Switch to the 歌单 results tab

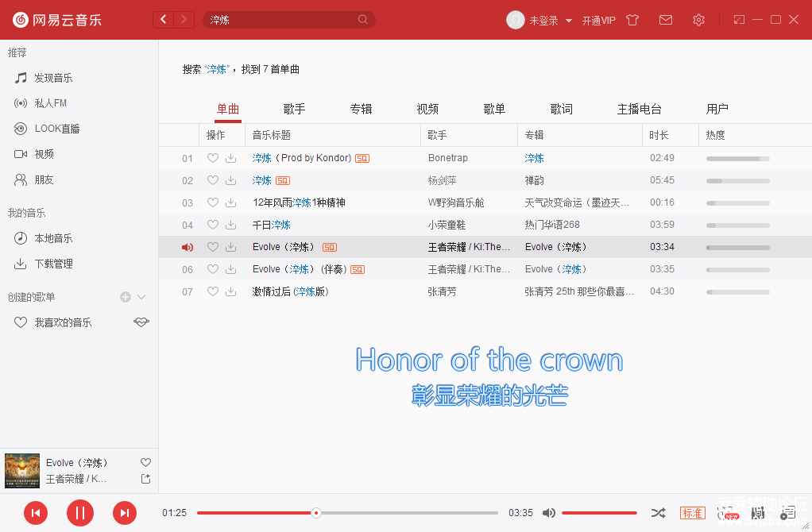[x=494, y=110]
